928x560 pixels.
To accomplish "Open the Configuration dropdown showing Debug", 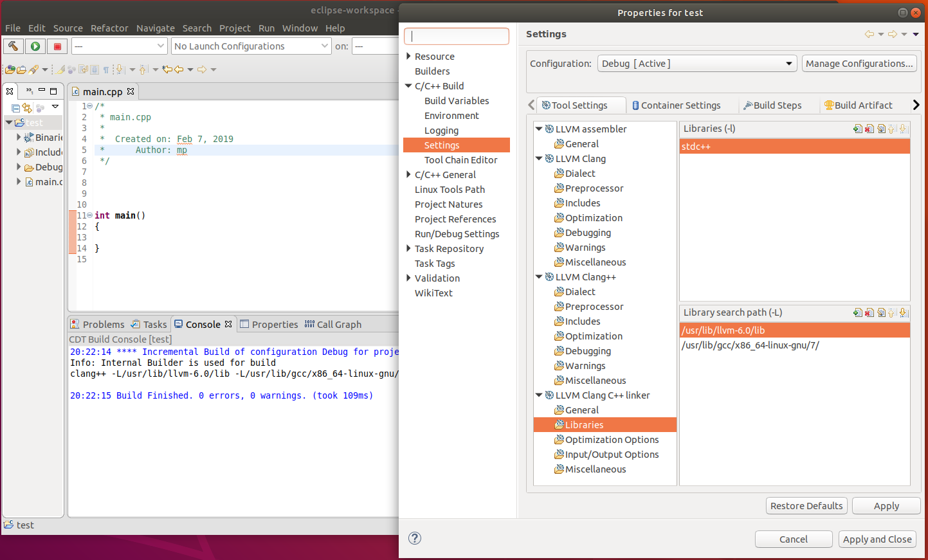I will (697, 64).
